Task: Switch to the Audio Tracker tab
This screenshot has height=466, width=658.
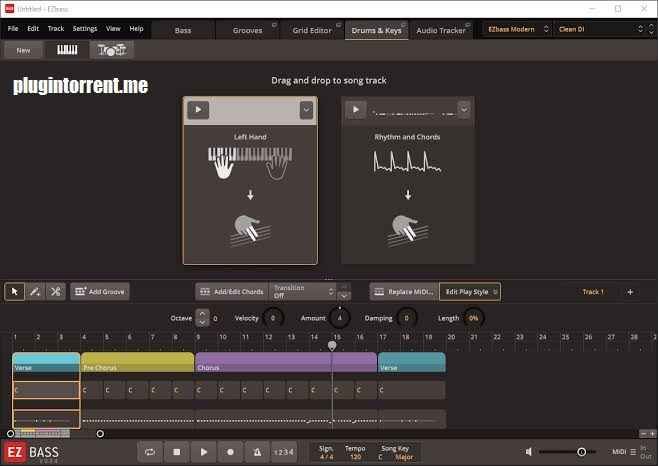Action: point(441,30)
